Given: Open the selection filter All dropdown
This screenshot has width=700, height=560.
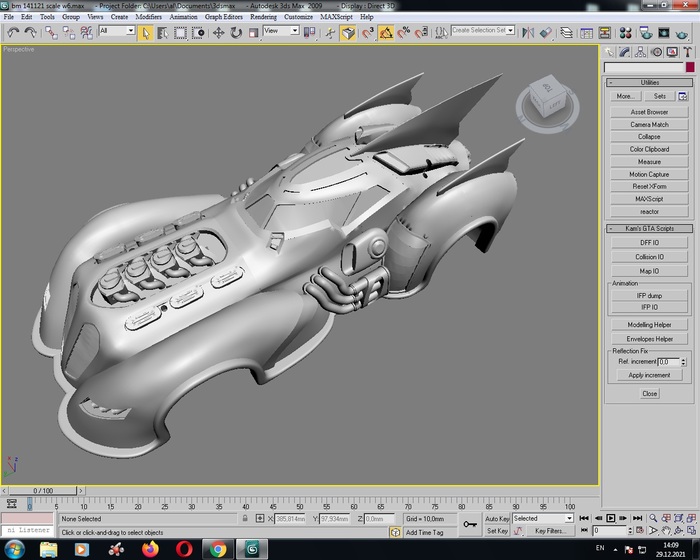Looking at the screenshot, I should pos(117,30).
